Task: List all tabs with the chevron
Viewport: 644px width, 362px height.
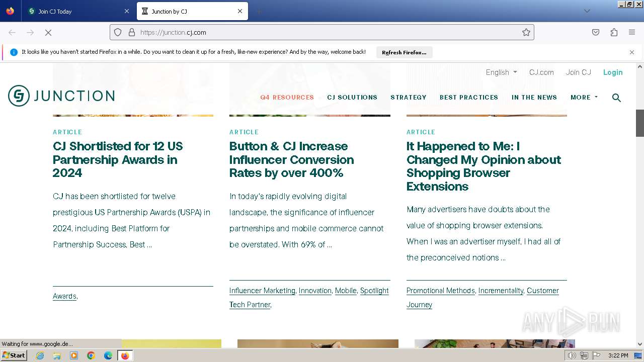Action: [587, 11]
